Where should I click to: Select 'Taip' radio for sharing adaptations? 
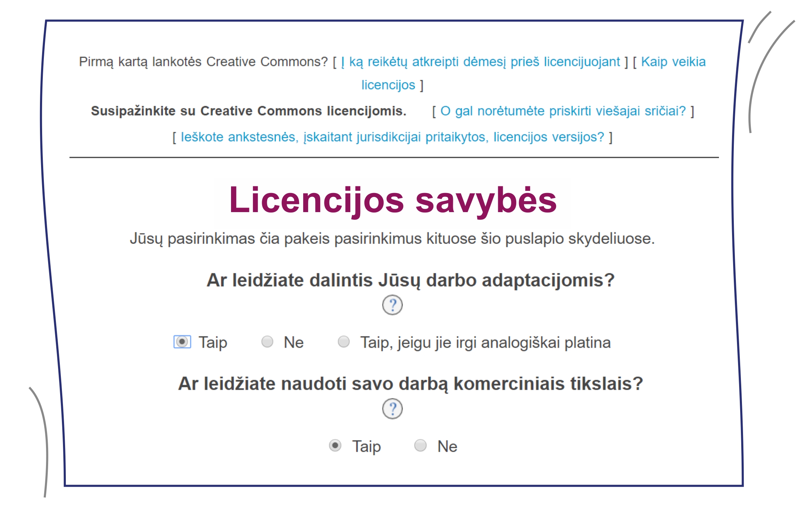click(182, 342)
